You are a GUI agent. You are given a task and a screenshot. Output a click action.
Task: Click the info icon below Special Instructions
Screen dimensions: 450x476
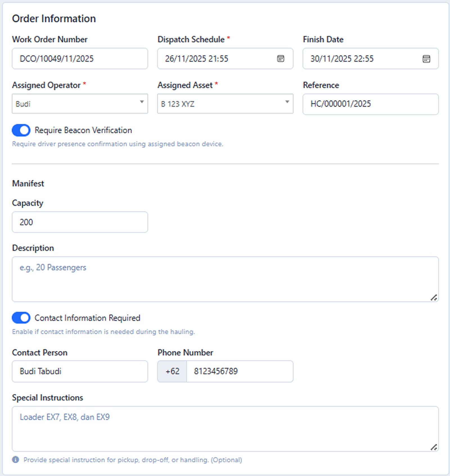coord(16,460)
